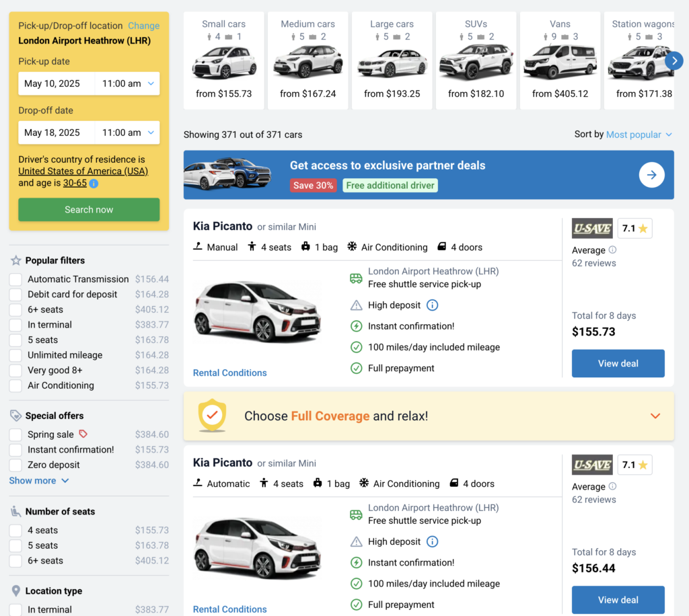Open the pick-up time 11:00 am dropdown
This screenshot has height=616, width=689.
pos(127,83)
